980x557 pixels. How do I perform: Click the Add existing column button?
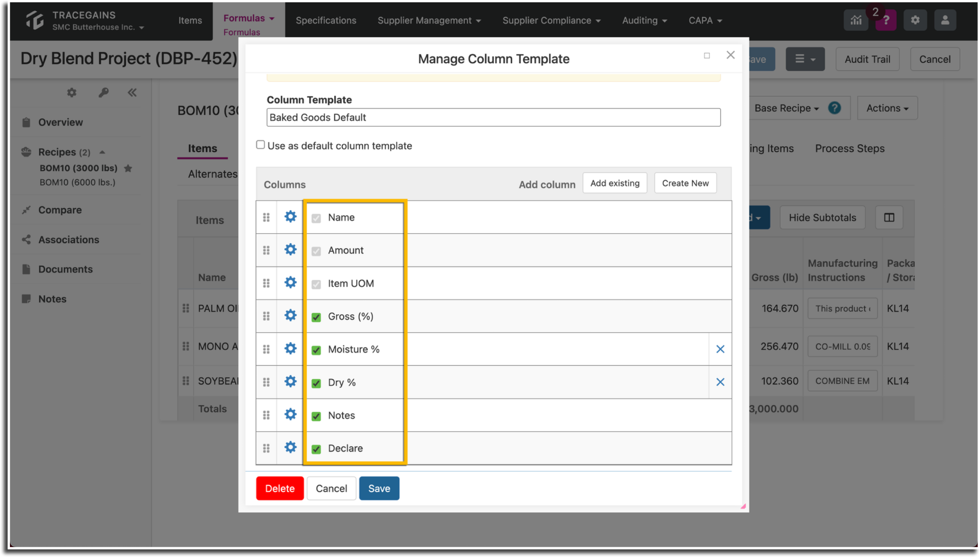tap(615, 183)
